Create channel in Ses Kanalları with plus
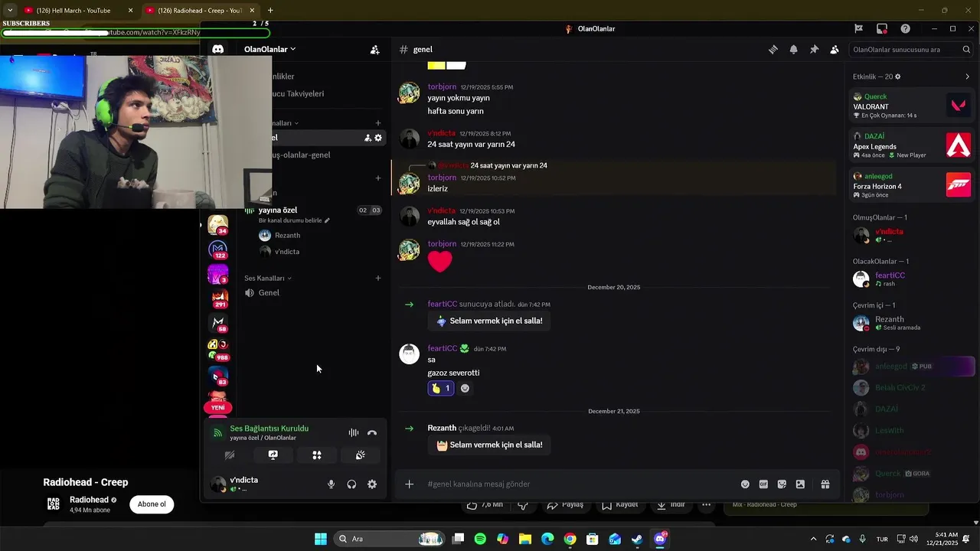This screenshot has height=551, width=980. 378,279
